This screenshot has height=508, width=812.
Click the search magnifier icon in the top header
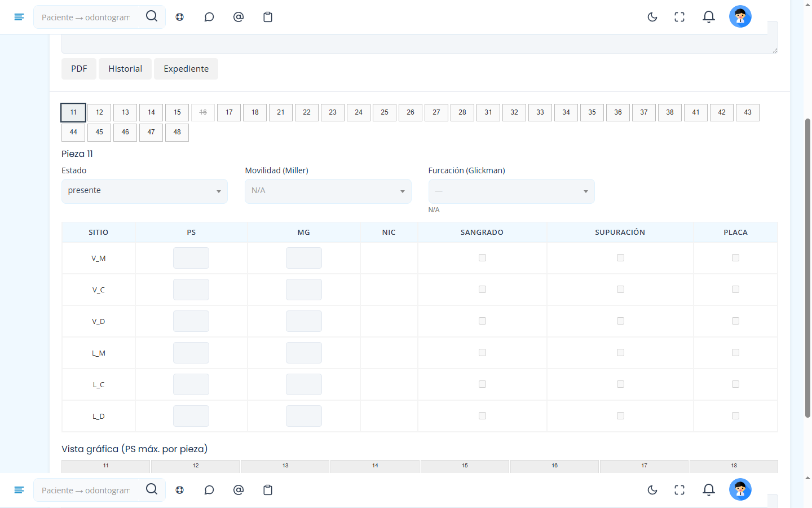[152, 16]
